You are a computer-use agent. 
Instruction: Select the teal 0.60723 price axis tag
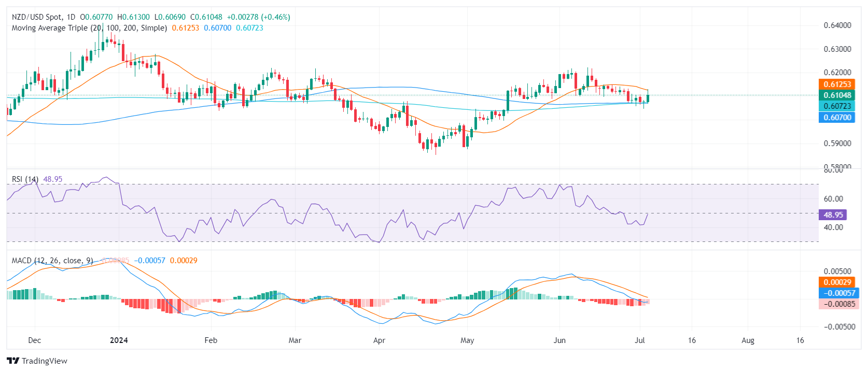(x=837, y=106)
